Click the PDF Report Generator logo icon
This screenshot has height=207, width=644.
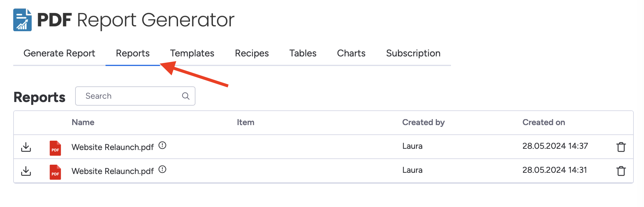tap(23, 20)
